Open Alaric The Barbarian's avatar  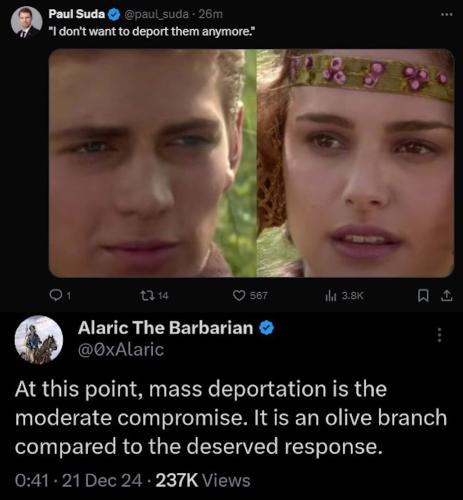[x=39, y=339]
